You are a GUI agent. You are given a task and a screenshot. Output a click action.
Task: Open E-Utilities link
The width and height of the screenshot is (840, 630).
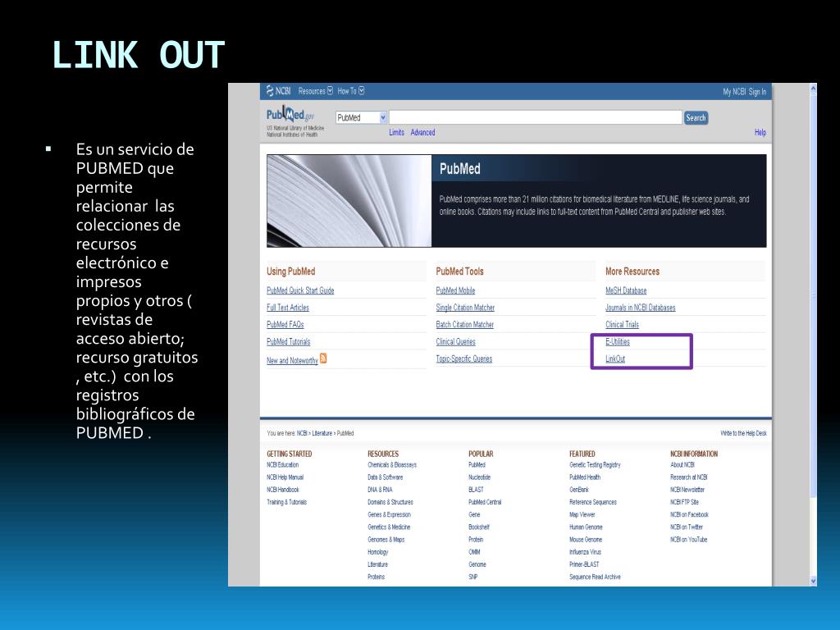pos(618,342)
